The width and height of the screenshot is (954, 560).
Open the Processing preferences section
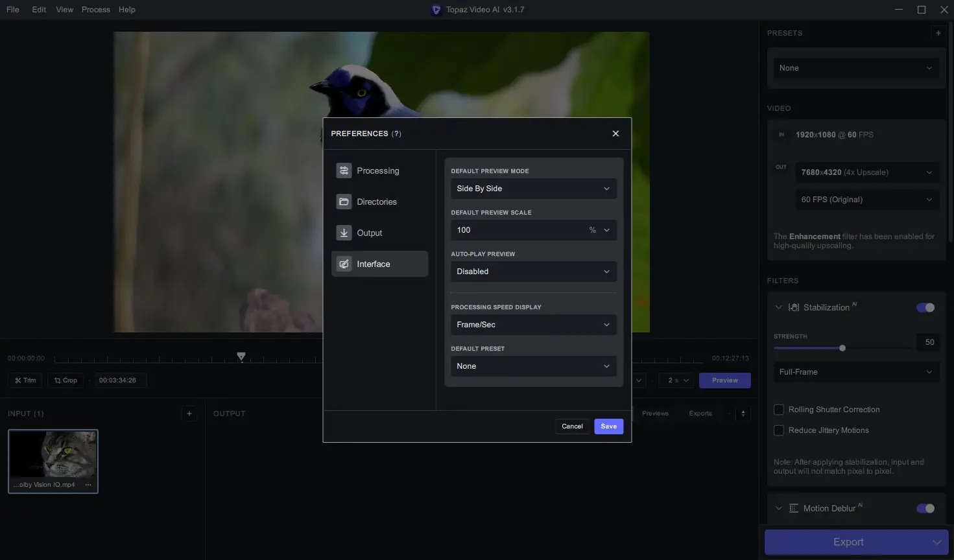pos(379,170)
